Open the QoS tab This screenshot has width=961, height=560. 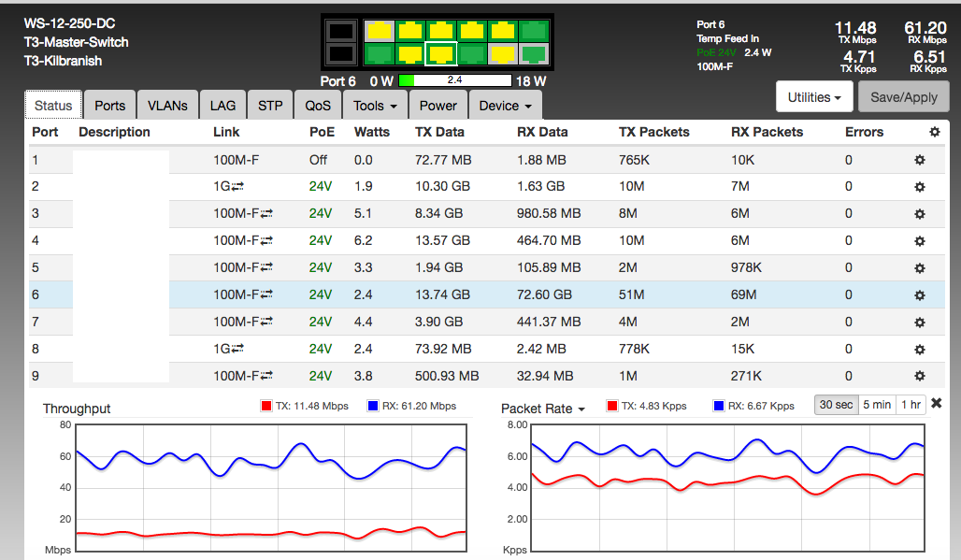click(318, 106)
